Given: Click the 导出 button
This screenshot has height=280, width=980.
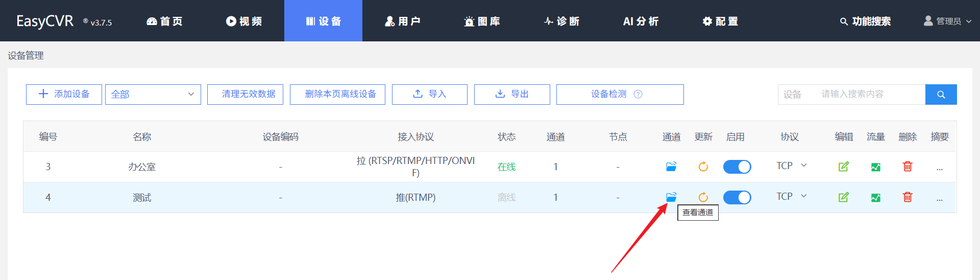Looking at the screenshot, I should click(512, 95).
